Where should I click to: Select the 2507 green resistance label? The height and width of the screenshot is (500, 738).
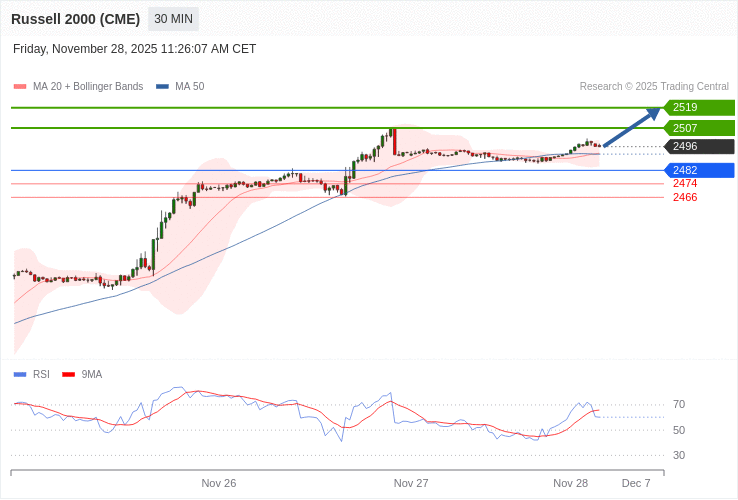pyautogui.click(x=699, y=128)
